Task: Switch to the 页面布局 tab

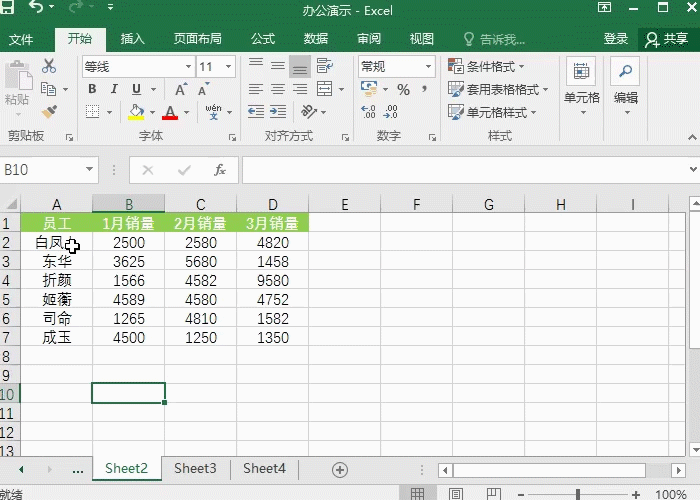Action: [198, 39]
